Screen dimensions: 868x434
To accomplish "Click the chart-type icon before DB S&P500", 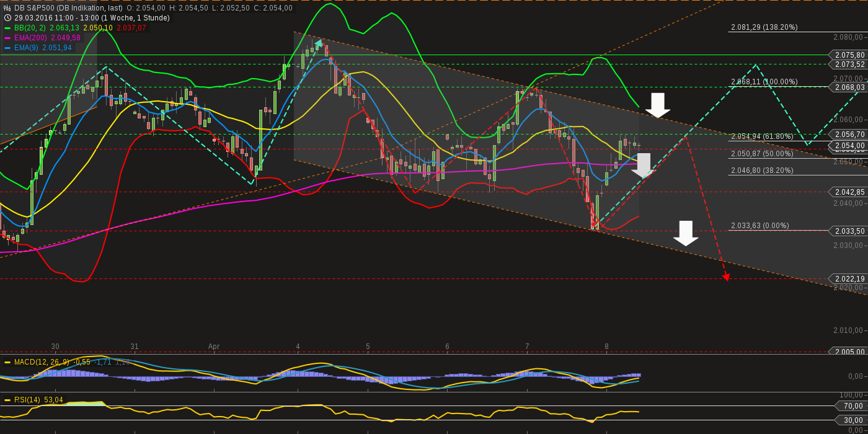I will (x=7, y=8).
